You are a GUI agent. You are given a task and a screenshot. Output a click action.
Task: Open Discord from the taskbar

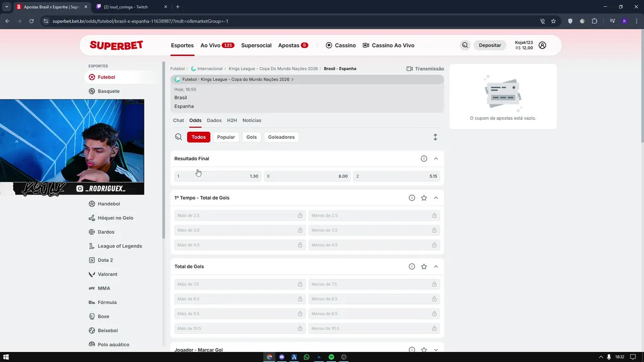point(282,357)
